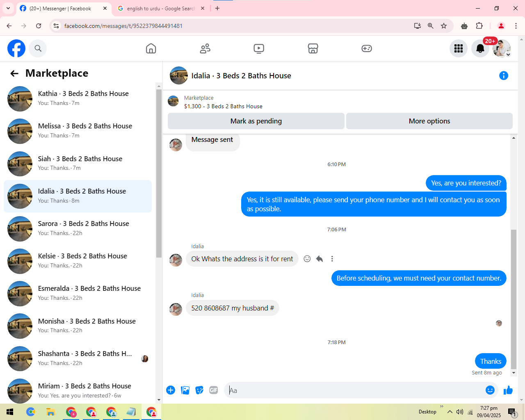The height and width of the screenshot is (420, 525).
Task: Click the message input field
Action: click(355, 390)
